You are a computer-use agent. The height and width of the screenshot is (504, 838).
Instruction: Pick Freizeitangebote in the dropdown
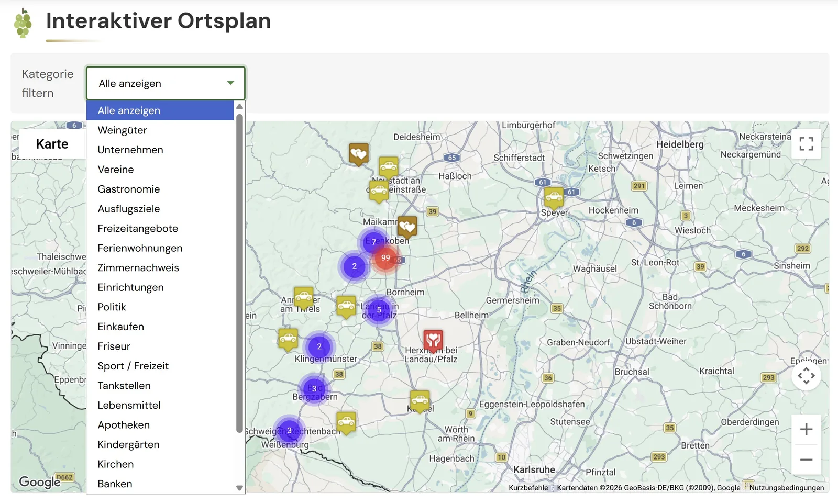tap(160, 228)
